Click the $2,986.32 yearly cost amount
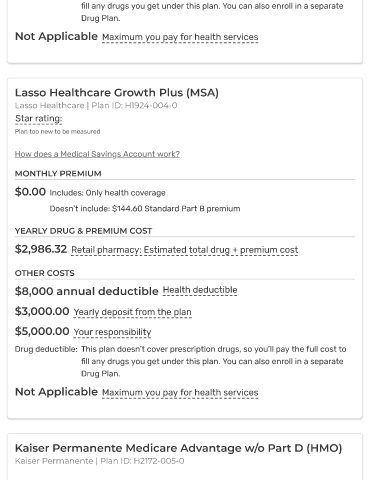Image resolution: width=370 pixels, height=480 pixels. pos(41,249)
